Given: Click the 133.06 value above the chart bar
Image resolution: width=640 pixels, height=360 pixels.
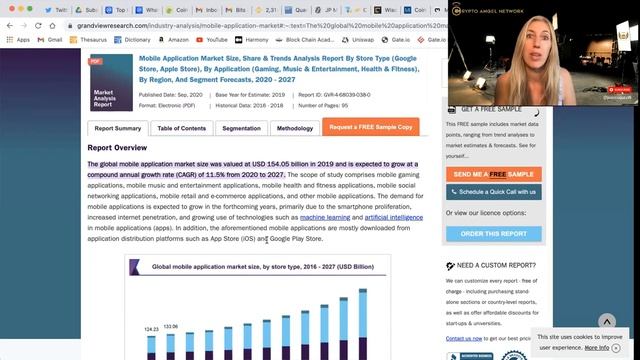Looking at the screenshot, I should (171, 327).
